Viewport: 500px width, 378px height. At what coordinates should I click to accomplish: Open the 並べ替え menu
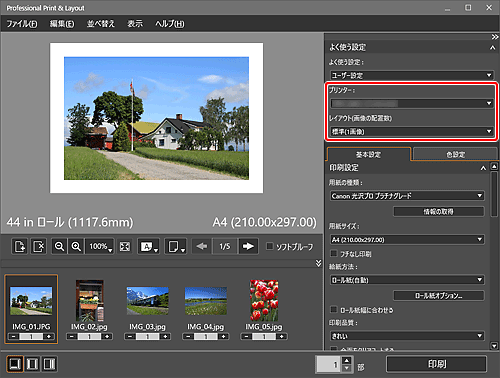(101, 24)
